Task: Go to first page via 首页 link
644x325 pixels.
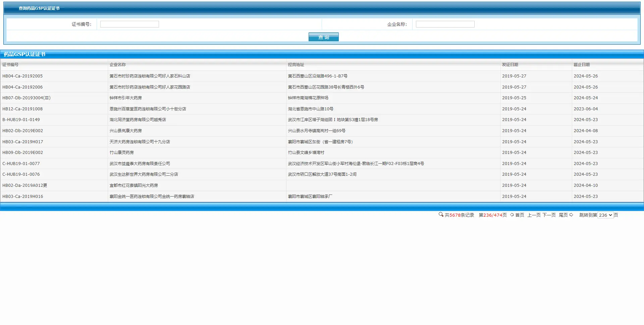Action: tap(520, 215)
